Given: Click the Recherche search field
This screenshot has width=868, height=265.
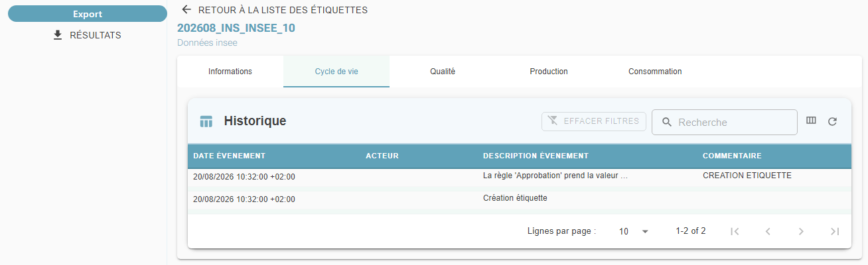Looking at the screenshot, I should click(x=725, y=123).
